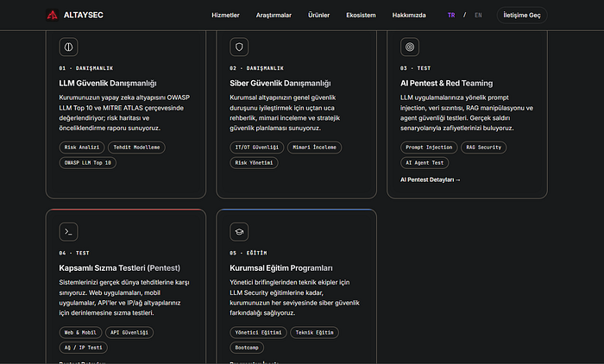Screen dimensions: 604x364
Task: Click the Teknik Eğitim tag
Action: (x=314, y=332)
